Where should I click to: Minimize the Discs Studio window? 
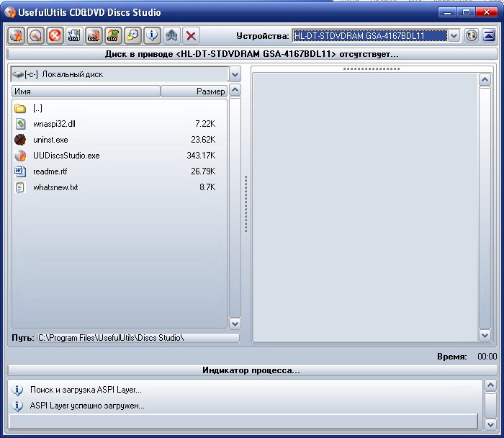click(x=447, y=12)
